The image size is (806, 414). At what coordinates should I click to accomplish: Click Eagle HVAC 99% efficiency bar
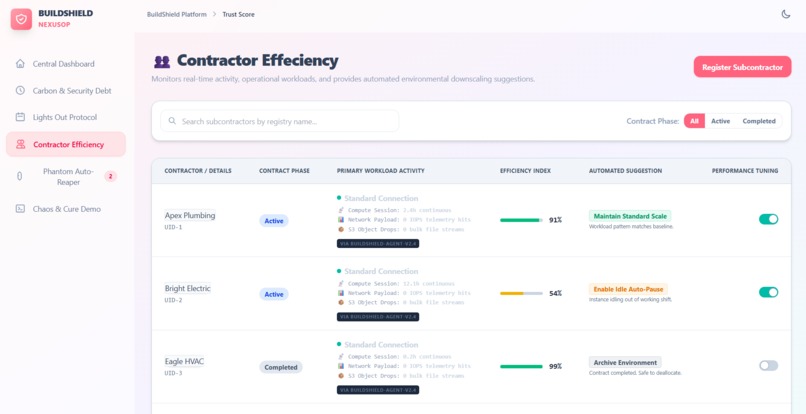tap(521, 367)
